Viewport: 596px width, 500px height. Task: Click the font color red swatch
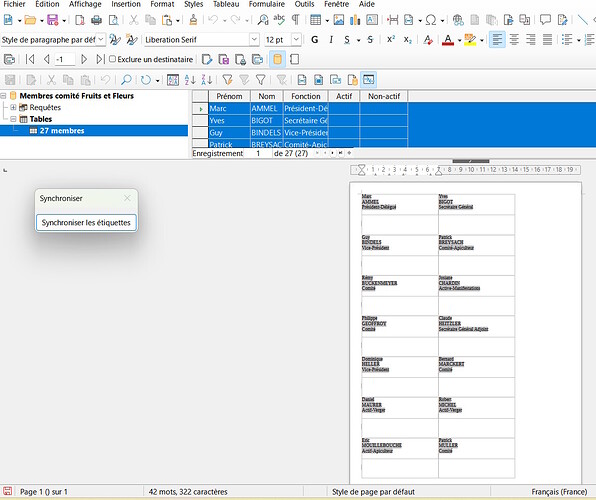(x=448, y=40)
